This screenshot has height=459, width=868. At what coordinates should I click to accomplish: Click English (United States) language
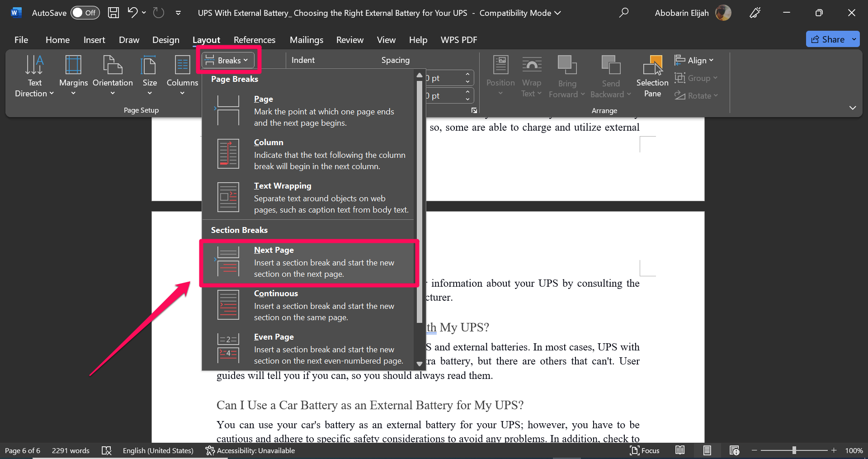[158, 450]
